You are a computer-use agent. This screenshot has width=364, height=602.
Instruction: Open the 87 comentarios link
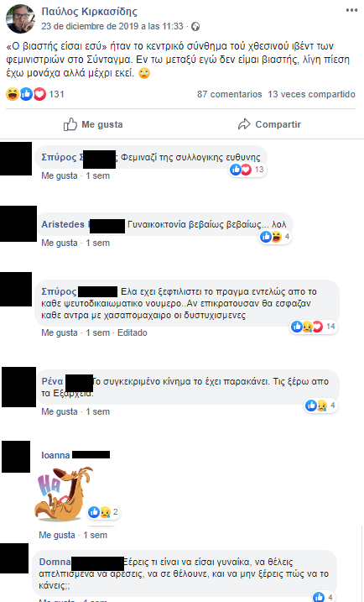(x=229, y=94)
